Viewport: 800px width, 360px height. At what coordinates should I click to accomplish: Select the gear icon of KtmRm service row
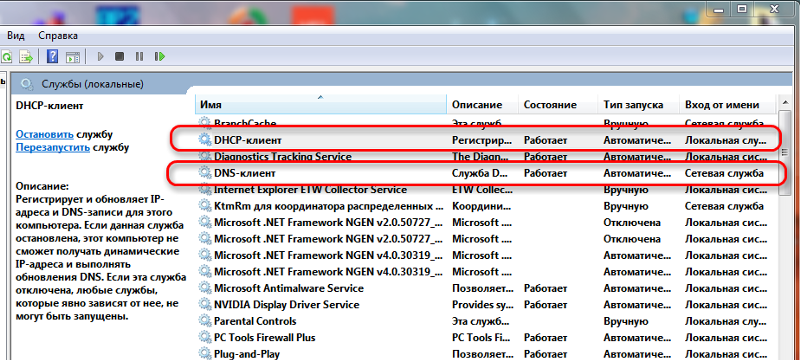(x=205, y=206)
